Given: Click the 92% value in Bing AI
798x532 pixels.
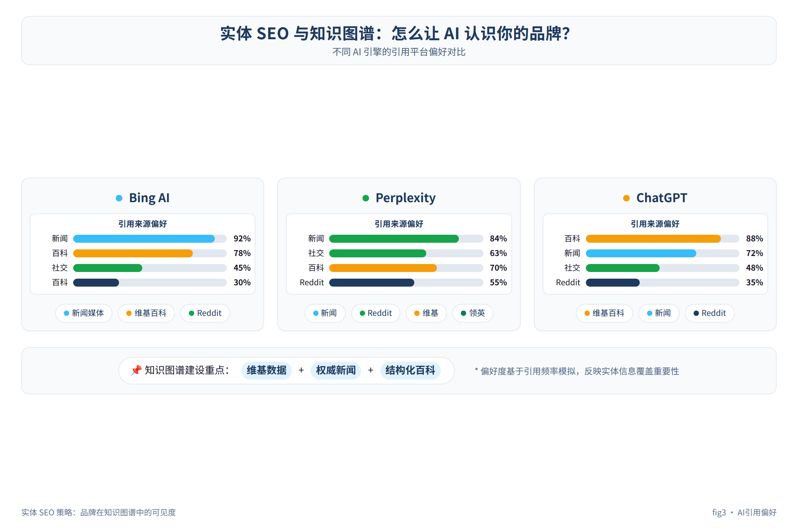Looking at the screenshot, I should click(x=242, y=239).
